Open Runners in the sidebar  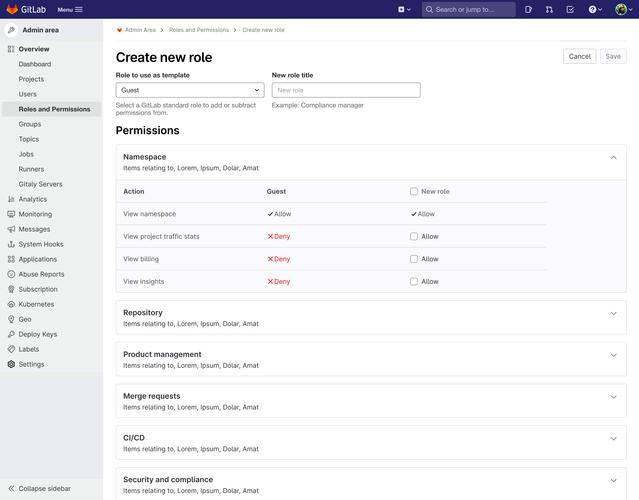coord(31,169)
